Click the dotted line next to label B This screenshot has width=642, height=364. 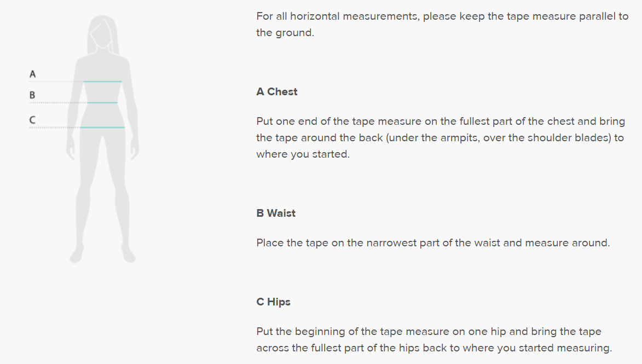pyautogui.click(x=58, y=102)
